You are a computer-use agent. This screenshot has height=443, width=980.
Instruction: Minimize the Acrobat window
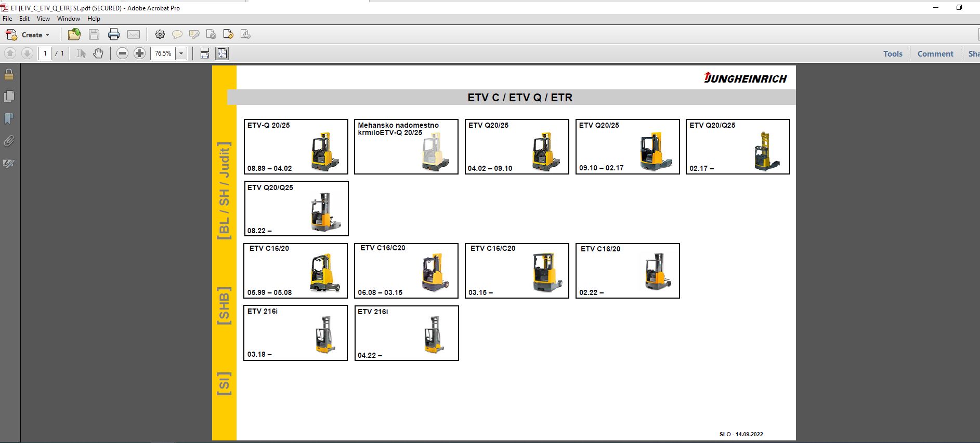click(x=936, y=7)
